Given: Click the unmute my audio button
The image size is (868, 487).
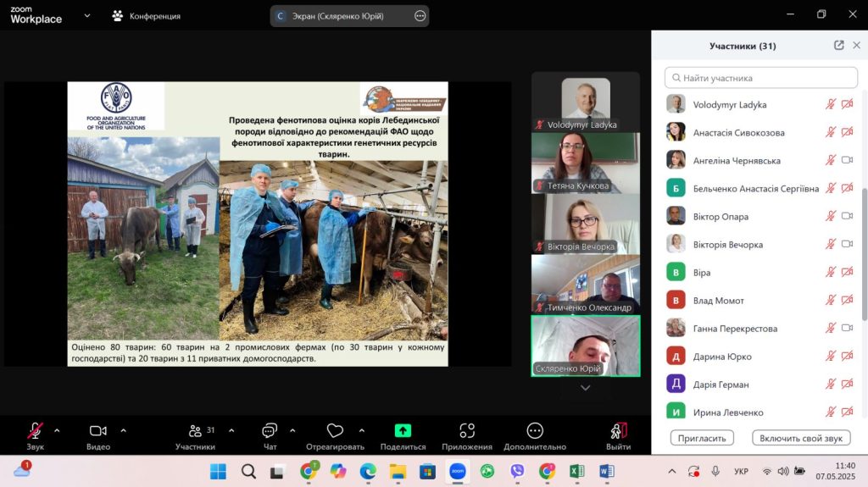Looking at the screenshot, I should tap(800, 438).
